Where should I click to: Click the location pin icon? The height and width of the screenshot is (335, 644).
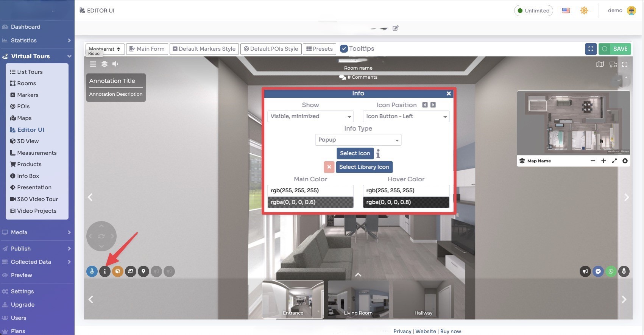143,271
